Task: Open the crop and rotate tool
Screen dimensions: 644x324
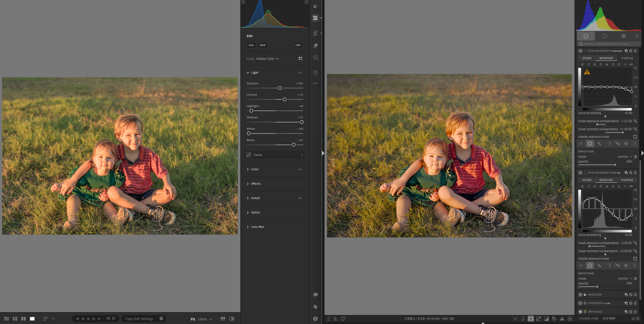Action: coord(315,33)
